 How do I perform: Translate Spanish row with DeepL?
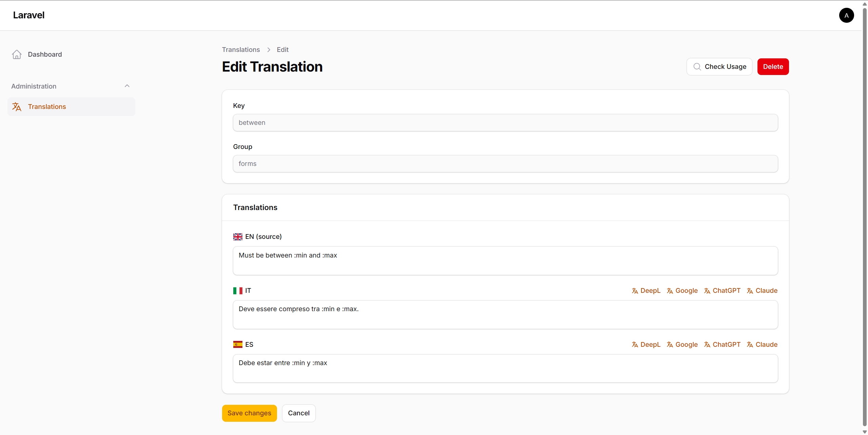tap(646, 344)
